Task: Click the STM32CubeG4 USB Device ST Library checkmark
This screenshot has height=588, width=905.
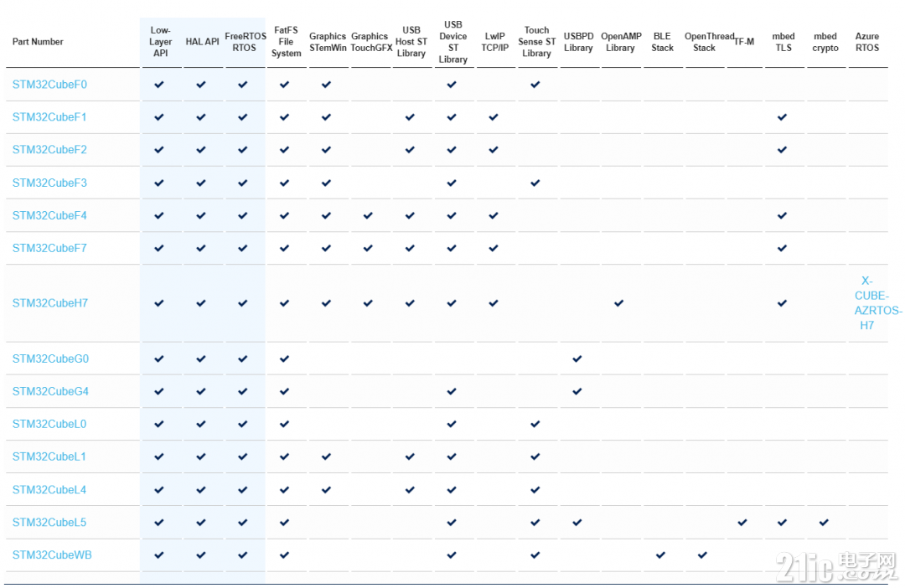Action: tap(452, 391)
